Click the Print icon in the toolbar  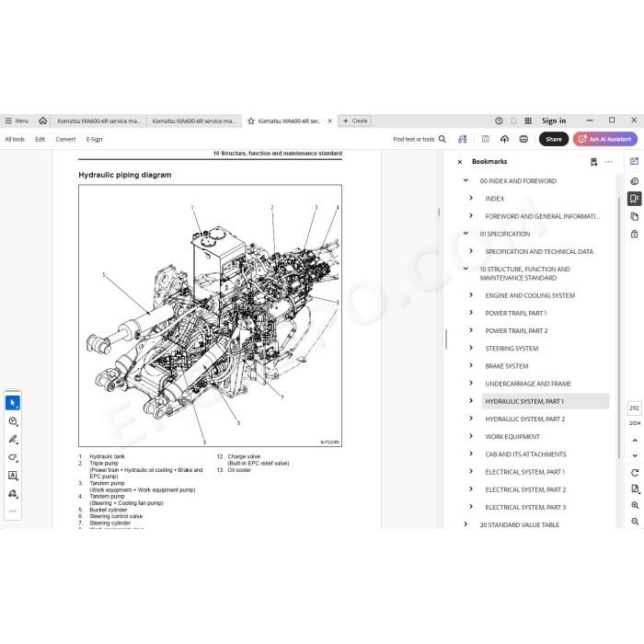(523, 139)
